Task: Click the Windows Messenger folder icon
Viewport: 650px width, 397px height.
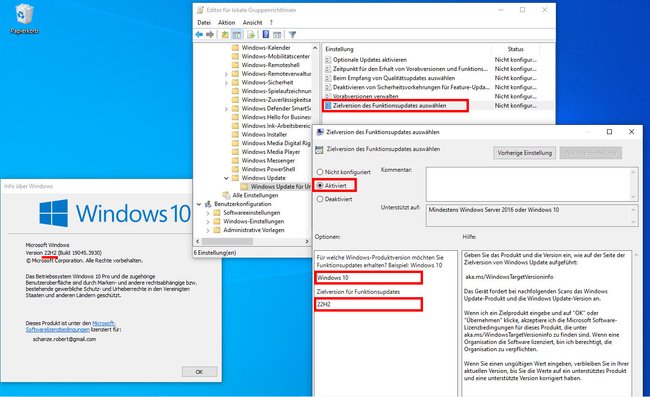Action: (x=235, y=160)
